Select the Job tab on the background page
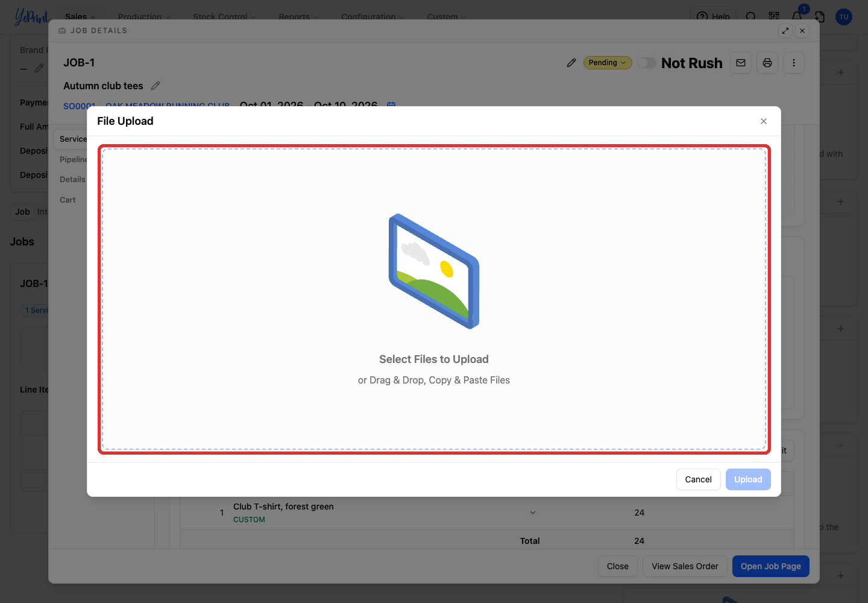 click(x=22, y=212)
